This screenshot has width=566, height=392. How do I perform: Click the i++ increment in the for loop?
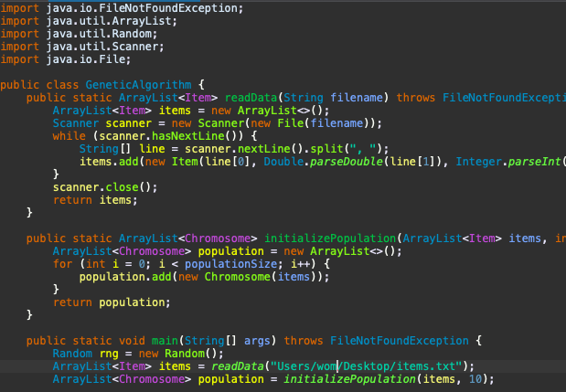(300, 264)
